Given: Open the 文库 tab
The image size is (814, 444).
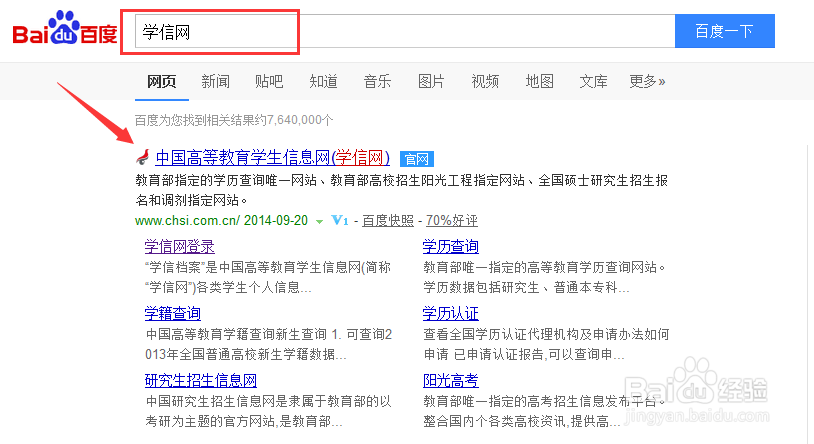Looking at the screenshot, I should (x=593, y=81).
